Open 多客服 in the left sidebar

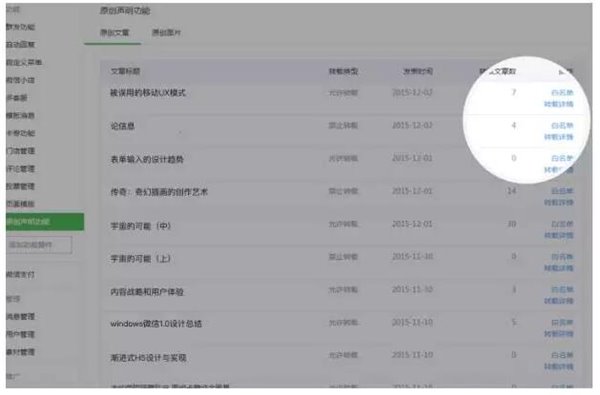[17, 98]
